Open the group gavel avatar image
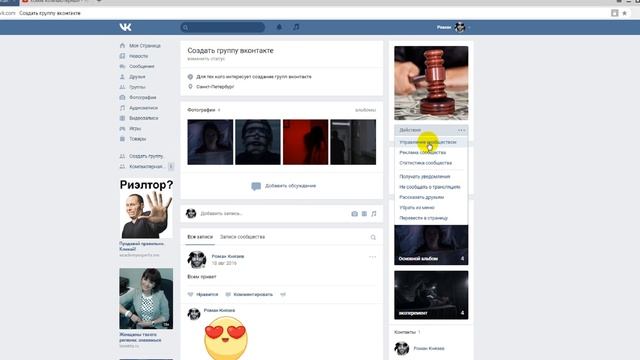The width and height of the screenshot is (640, 360). (x=431, y=83)
